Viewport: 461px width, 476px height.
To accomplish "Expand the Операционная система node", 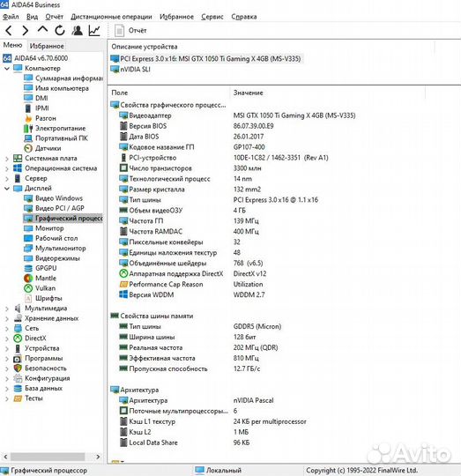I will tap(7, 168).
